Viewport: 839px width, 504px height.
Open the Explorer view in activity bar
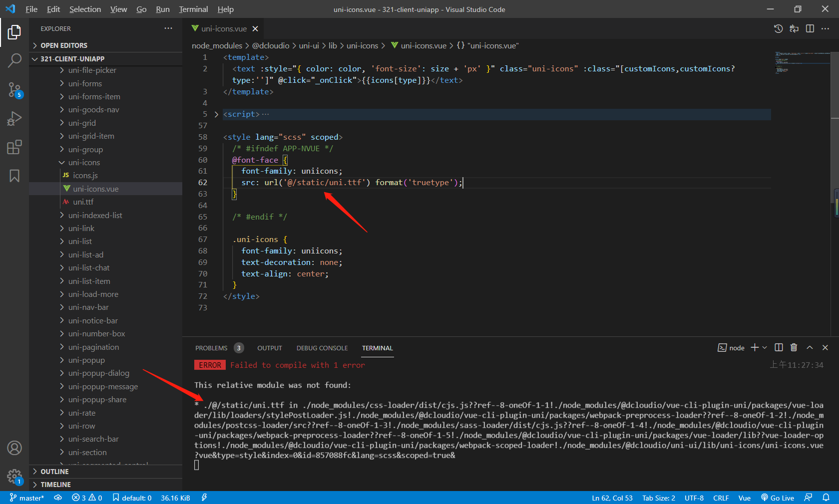click(x=14, y=32)
